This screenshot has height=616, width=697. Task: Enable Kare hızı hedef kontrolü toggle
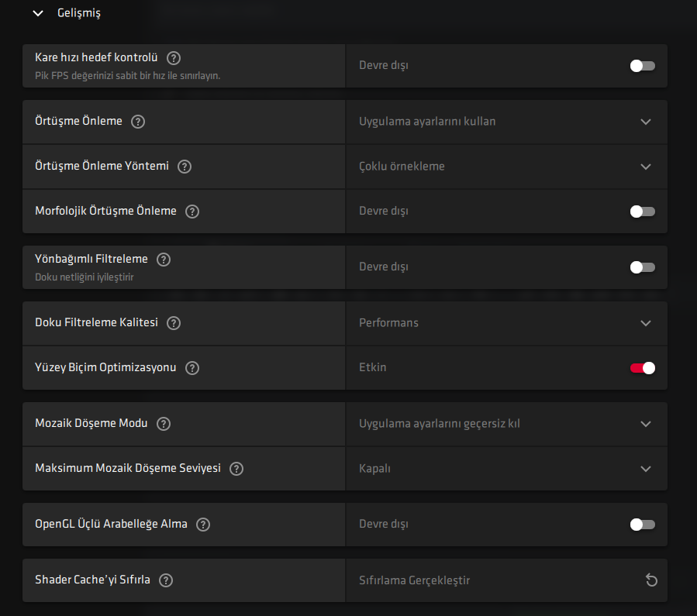tap(643, 66)
